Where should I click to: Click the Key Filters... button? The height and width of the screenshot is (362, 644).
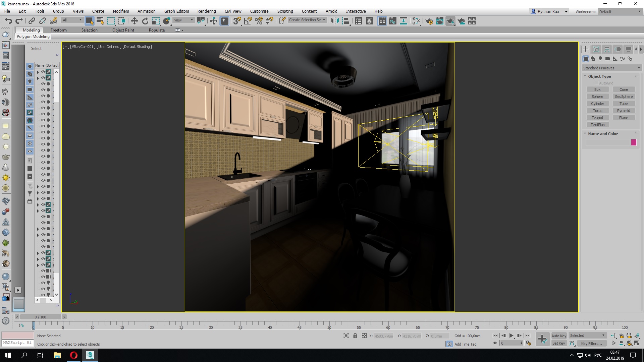(591, 343)
